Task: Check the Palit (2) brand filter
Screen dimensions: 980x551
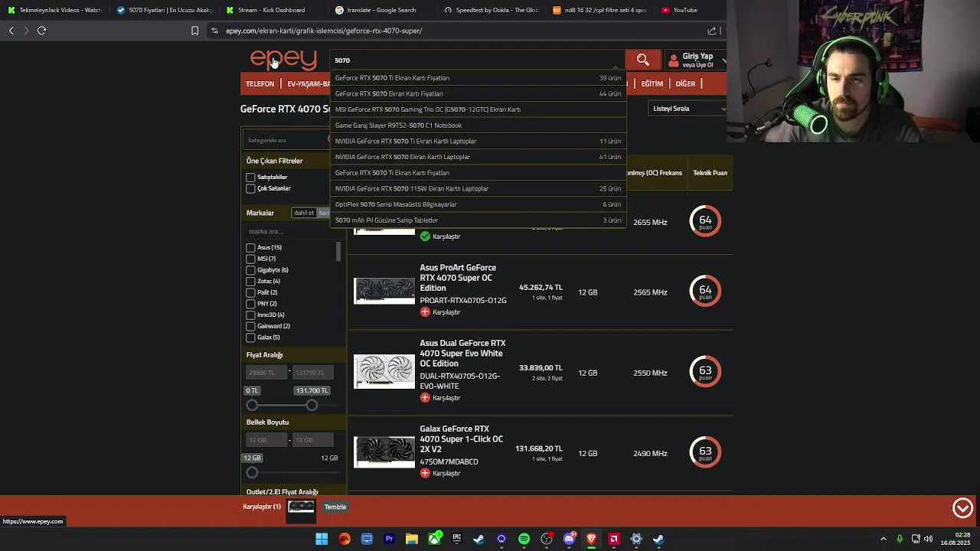Action: click(250, 292)
